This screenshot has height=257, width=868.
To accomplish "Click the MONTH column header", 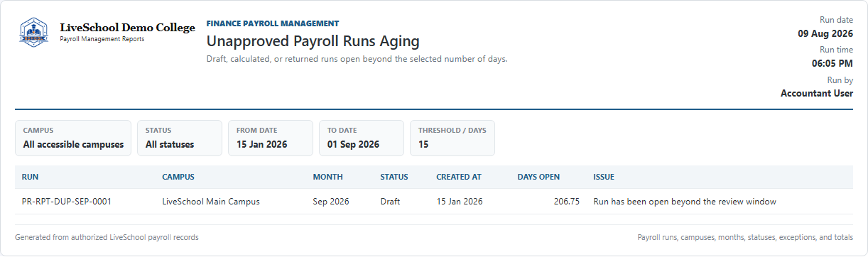I will click(327, 177).
